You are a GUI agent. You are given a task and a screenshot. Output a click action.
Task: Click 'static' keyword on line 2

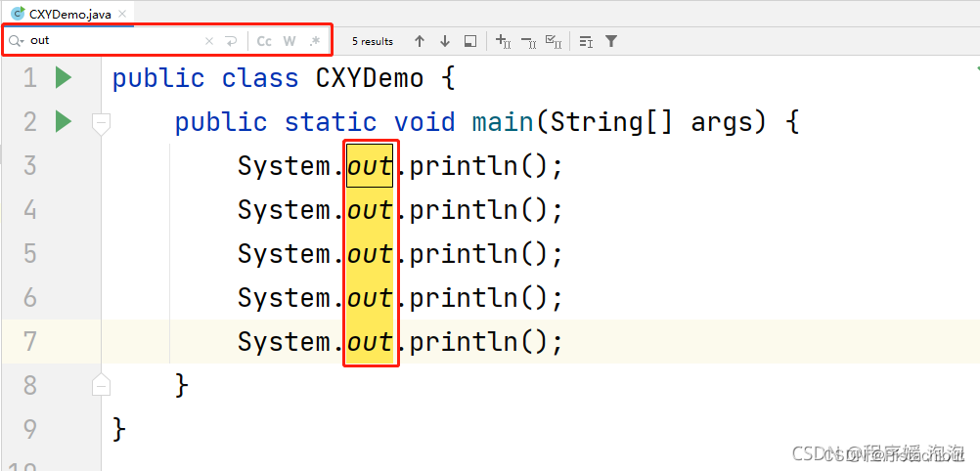coord(331,122)
